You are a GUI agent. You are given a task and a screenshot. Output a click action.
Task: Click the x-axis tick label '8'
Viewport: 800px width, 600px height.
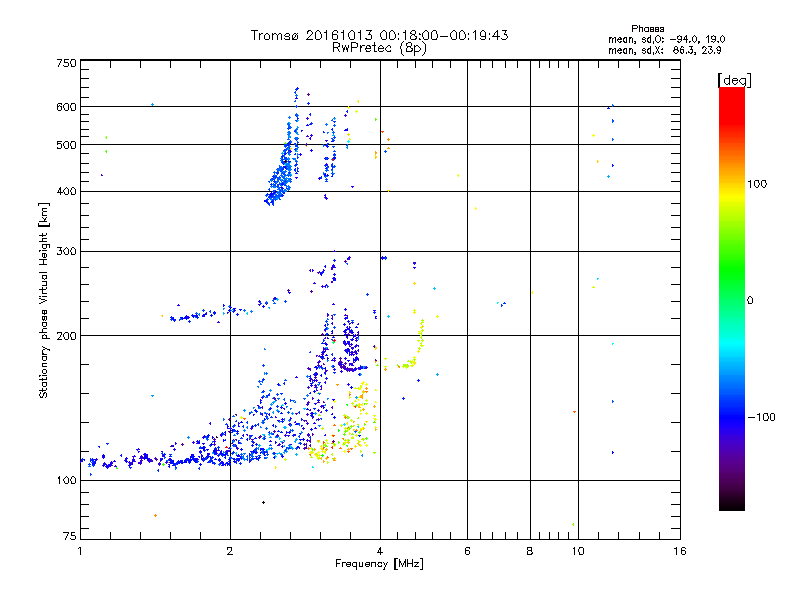[x=530, y=551]
